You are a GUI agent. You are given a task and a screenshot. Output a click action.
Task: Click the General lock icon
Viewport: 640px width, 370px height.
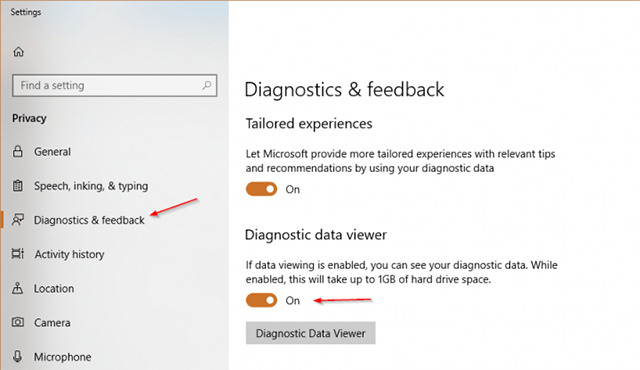coord(18,151)
